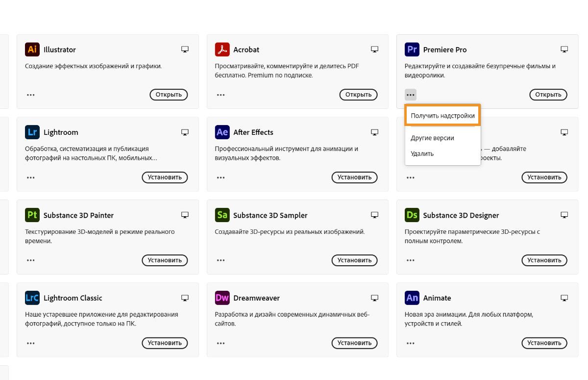Click the Lightroom Classic card thumbnail
This screenshot has height=380, width=588.
(32, 298)
